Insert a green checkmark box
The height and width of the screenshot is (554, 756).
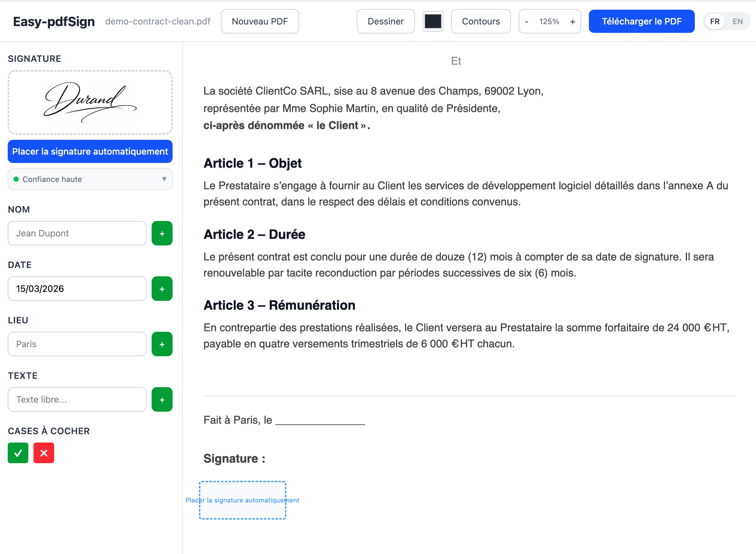tap(18, 453)
